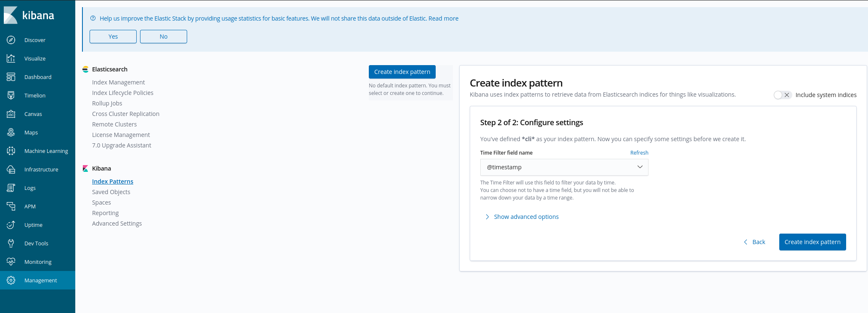Open Saved Objects

[111, 192]
